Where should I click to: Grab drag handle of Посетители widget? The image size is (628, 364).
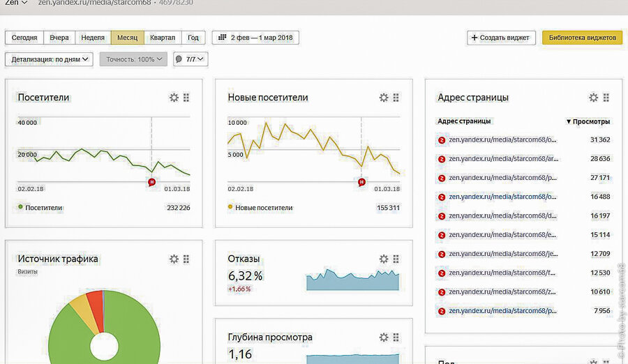click(186, 98)
